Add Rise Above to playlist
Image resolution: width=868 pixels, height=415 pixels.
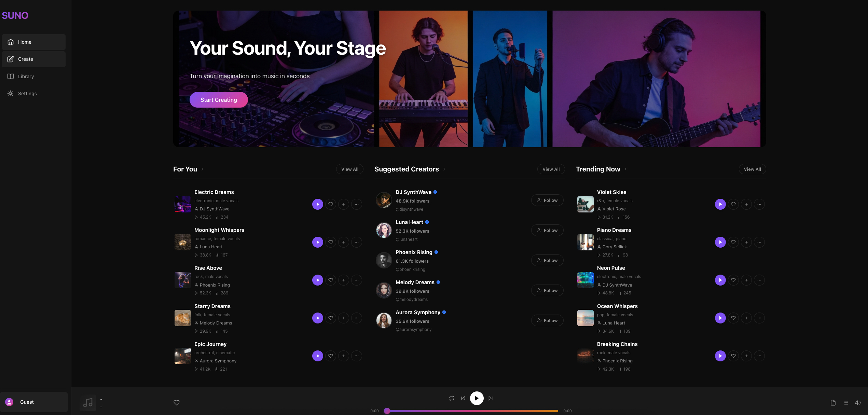[x=343, y=280]
